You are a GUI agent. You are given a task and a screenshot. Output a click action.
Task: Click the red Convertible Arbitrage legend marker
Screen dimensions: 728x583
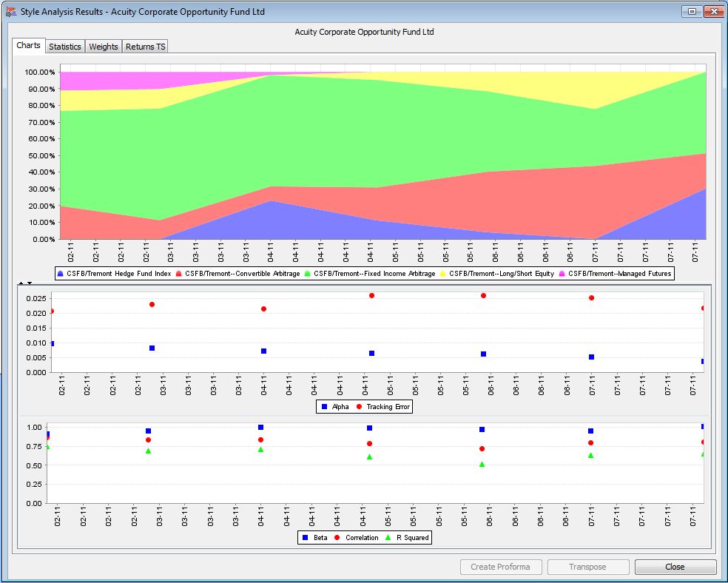pos(179,274)
